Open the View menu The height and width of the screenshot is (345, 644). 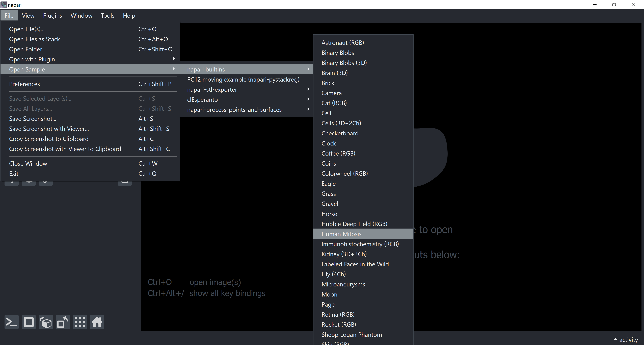(x=28, y=15)
